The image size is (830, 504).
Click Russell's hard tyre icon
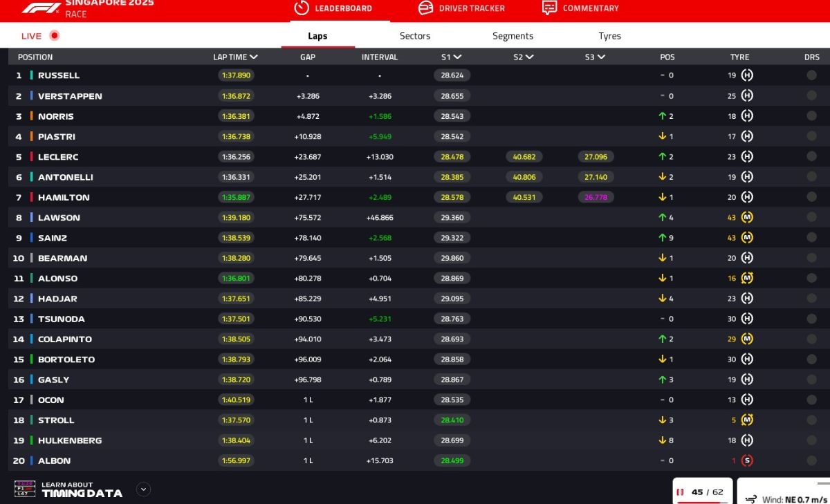(746, 75)
